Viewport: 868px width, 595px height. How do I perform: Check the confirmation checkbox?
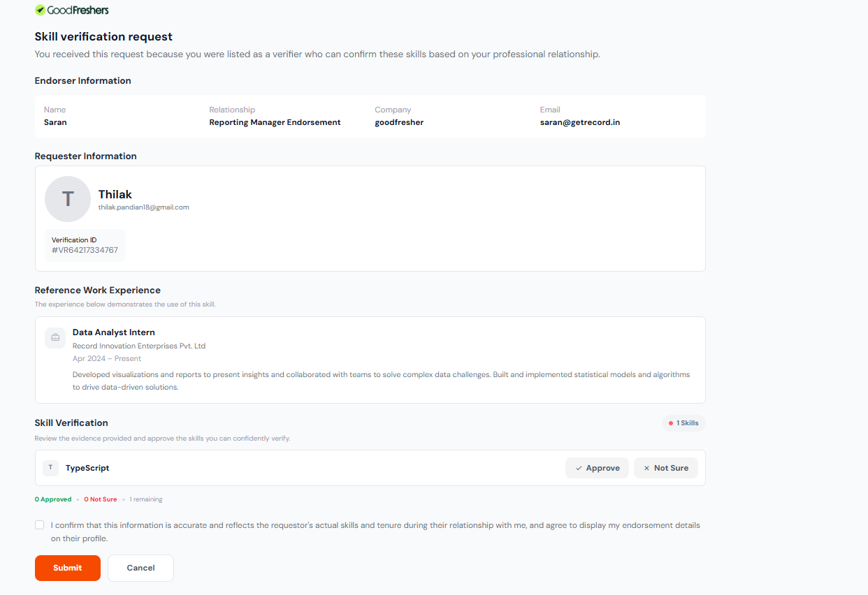39,525
